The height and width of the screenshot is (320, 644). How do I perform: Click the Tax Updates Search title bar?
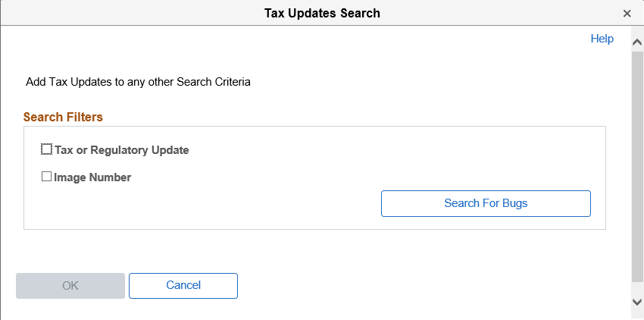[322, 13]
